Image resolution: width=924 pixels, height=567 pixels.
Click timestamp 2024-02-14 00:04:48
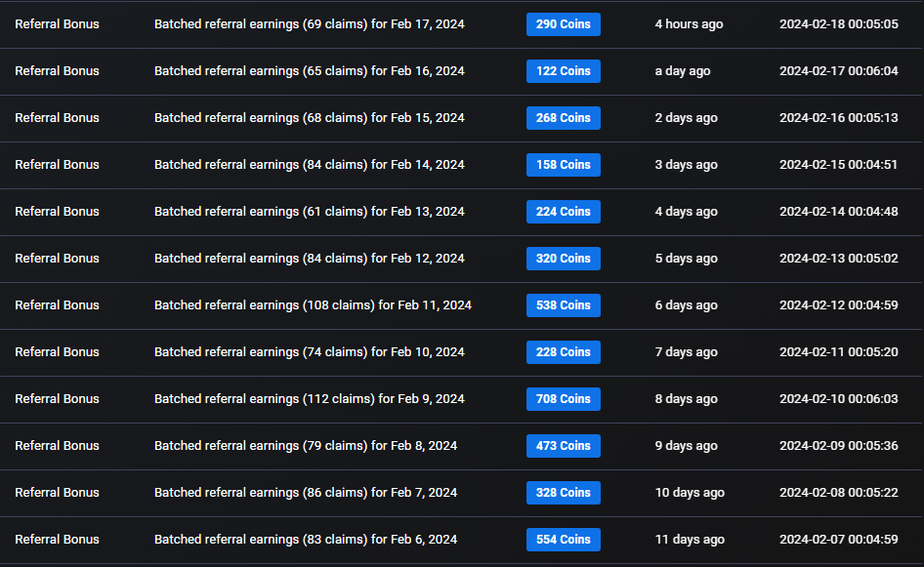(839, 212)
